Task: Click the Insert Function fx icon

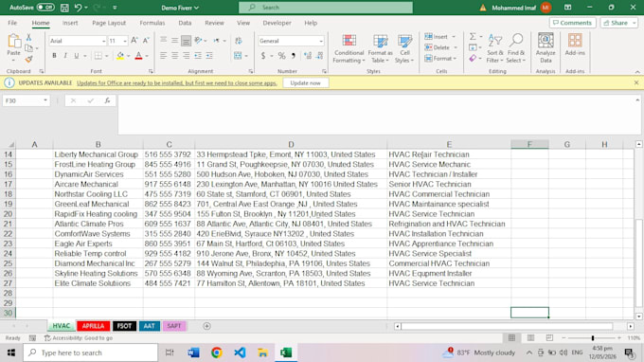Action: point(107,100)
